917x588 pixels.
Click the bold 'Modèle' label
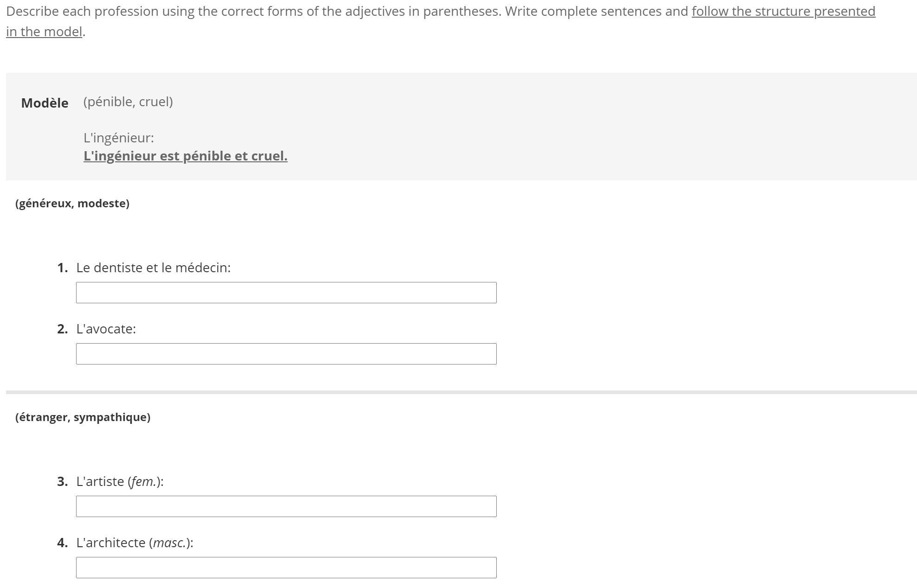(x=45, y=103)
